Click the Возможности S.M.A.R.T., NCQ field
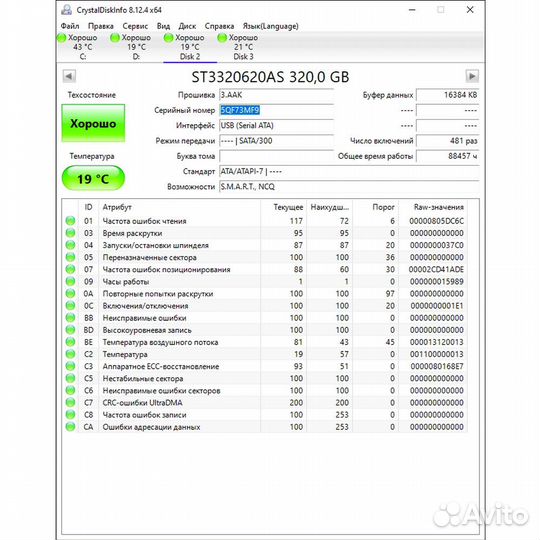The image size is (540, 540). tap(349, 187)
